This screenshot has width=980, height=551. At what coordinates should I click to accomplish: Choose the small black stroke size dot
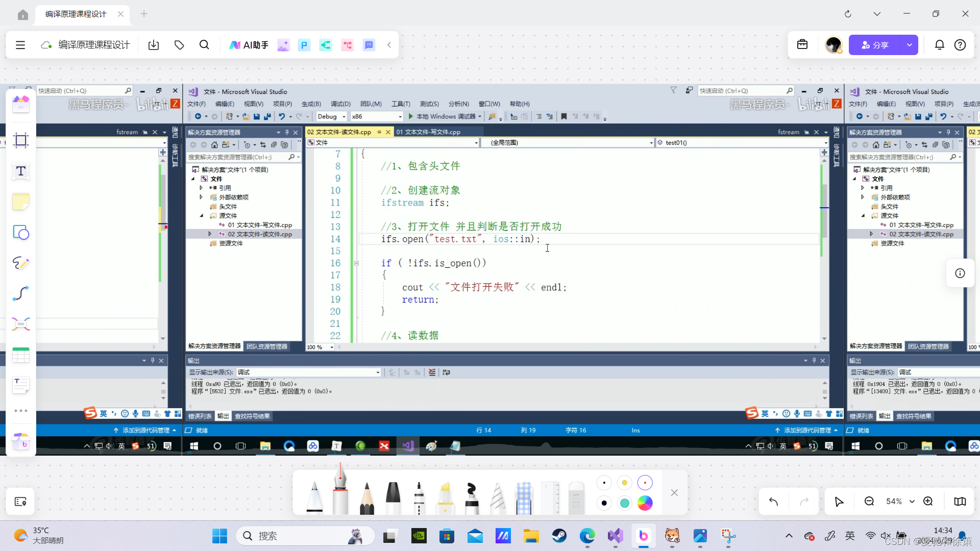pyautogui.click(x=604, y=483)
